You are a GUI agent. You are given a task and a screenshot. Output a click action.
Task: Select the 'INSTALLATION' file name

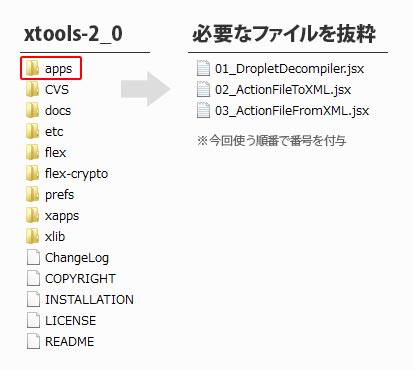[x=89, y=300]
